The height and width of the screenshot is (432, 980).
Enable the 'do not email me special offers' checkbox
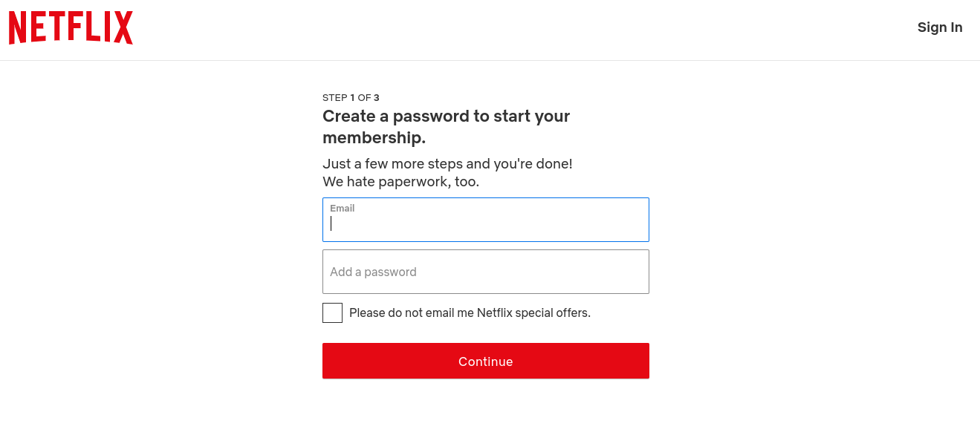pos(332,312)
